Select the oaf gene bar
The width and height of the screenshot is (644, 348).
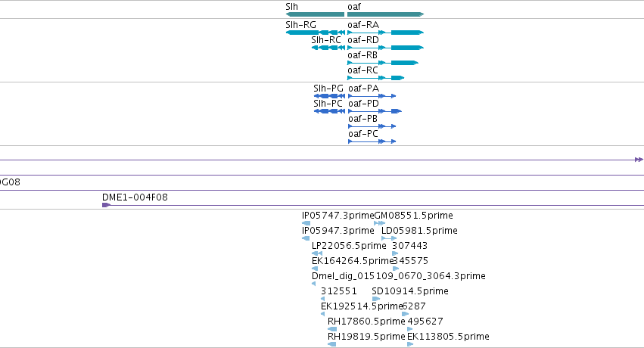point(386,14)
